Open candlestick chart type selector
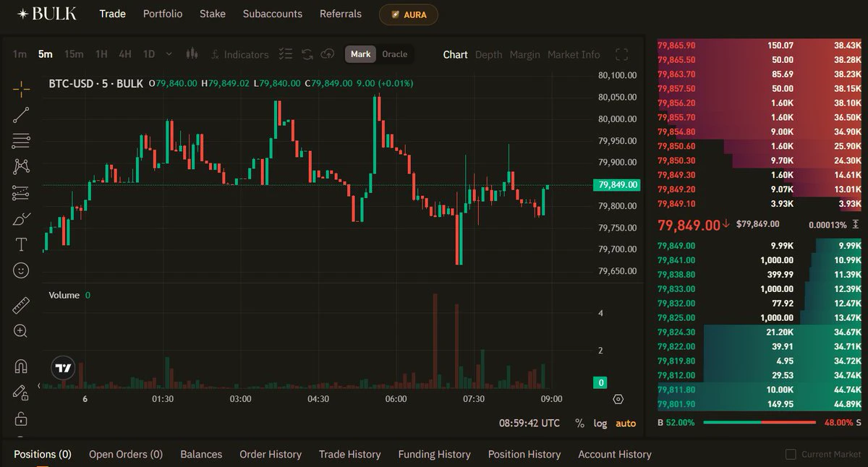Image resolution: width=868 pixels, height=467 pixels. (x=192, y=54)
